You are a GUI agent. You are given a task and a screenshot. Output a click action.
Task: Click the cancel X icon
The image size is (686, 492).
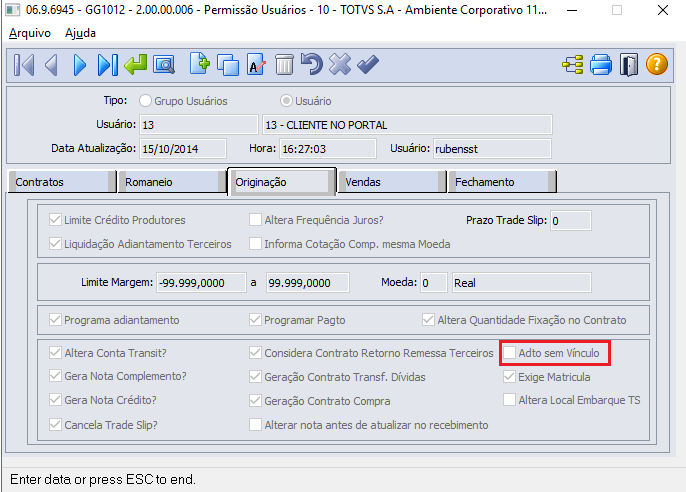(340, 64)
